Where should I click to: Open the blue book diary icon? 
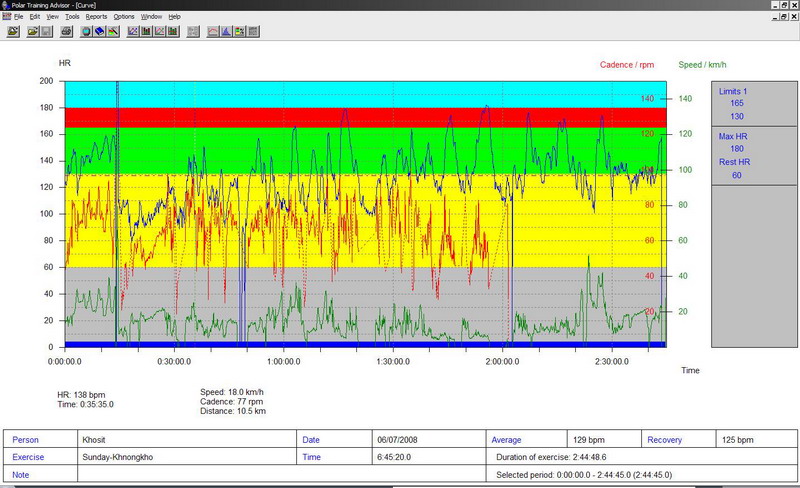point(100,31)
